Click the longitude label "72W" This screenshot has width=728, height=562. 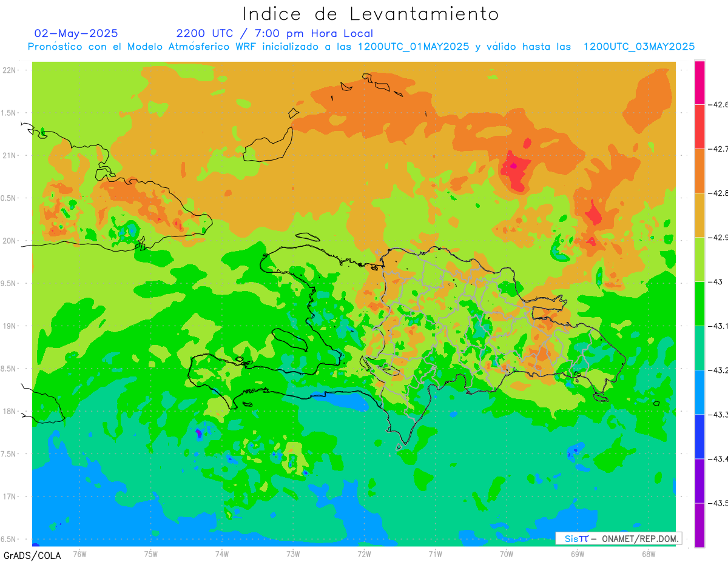tap(364, 554)
